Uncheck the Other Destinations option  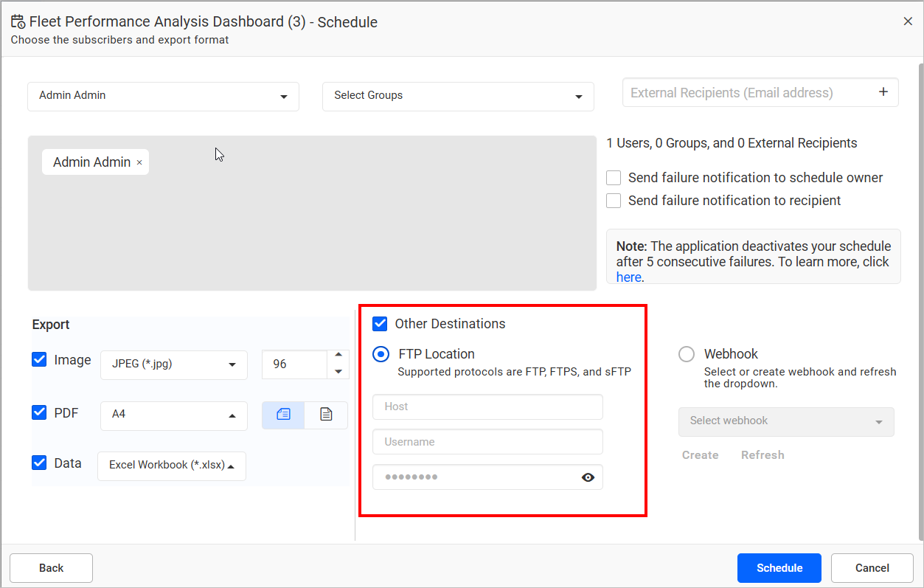coord(380,323)
